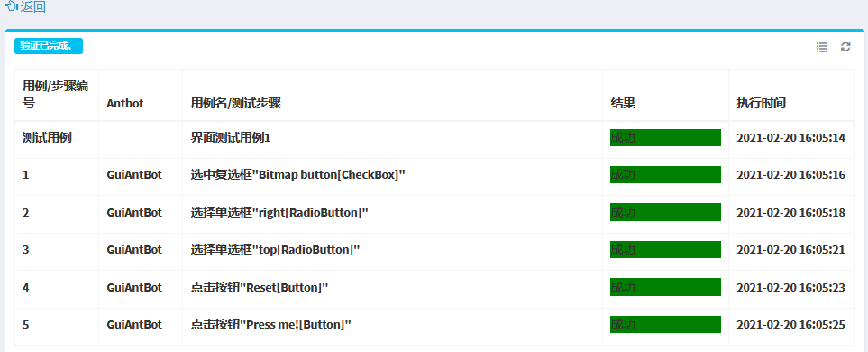Click the timestamp 2021-02-20 16:05:14

pyautogui.click(x=791, y=138)
